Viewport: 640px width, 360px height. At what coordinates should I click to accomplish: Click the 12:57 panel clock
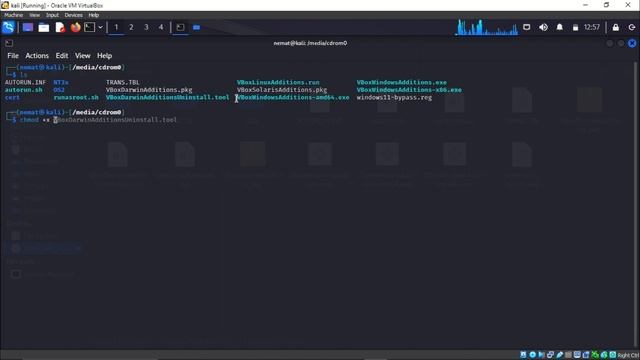(592, 27)
